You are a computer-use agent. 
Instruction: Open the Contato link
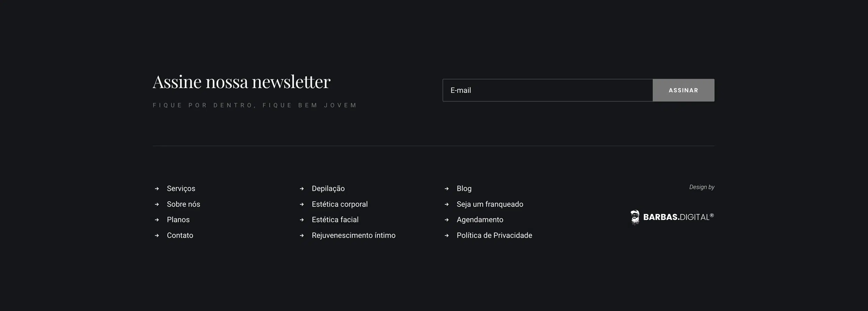click(180, 236)
